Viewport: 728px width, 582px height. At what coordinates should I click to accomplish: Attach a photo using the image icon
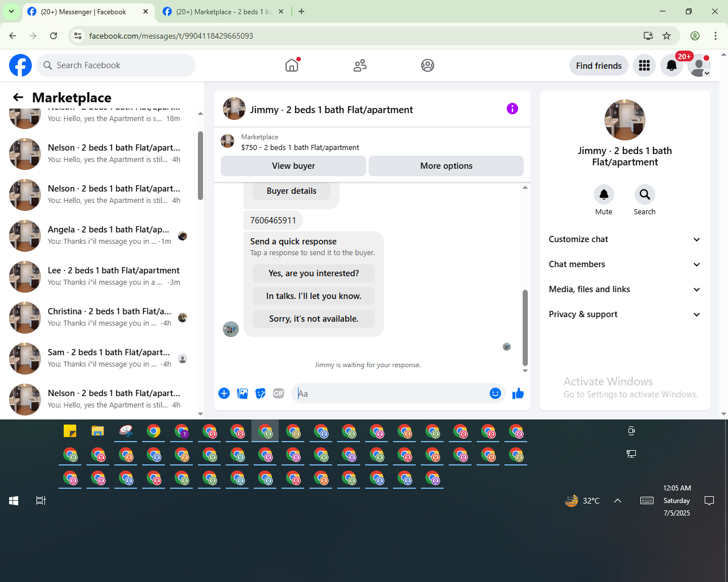(242, 393)
